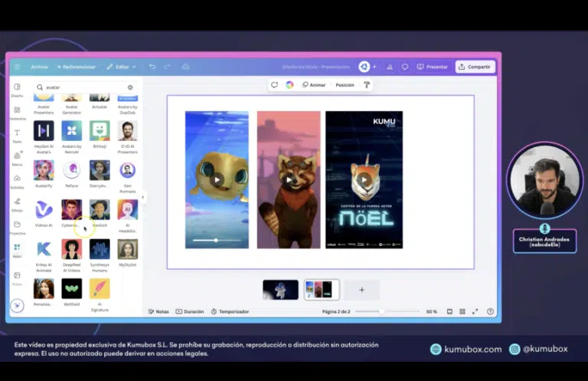The width and height of the screenshot is (588, 381).
Task: Click the Duración button
Action: tap(190, 311)
